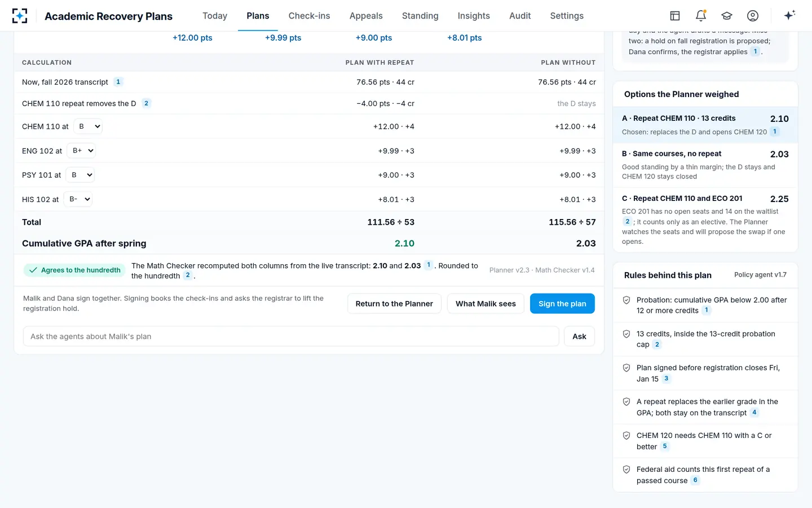Screen dimensions: 812x508
Task: Open the CHEM 110 grade dropdown
Action: tap(89, 126)
